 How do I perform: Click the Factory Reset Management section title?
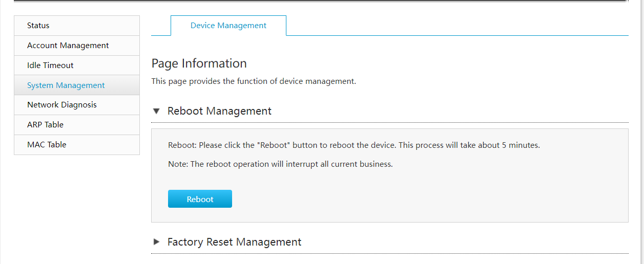(234, 242)
